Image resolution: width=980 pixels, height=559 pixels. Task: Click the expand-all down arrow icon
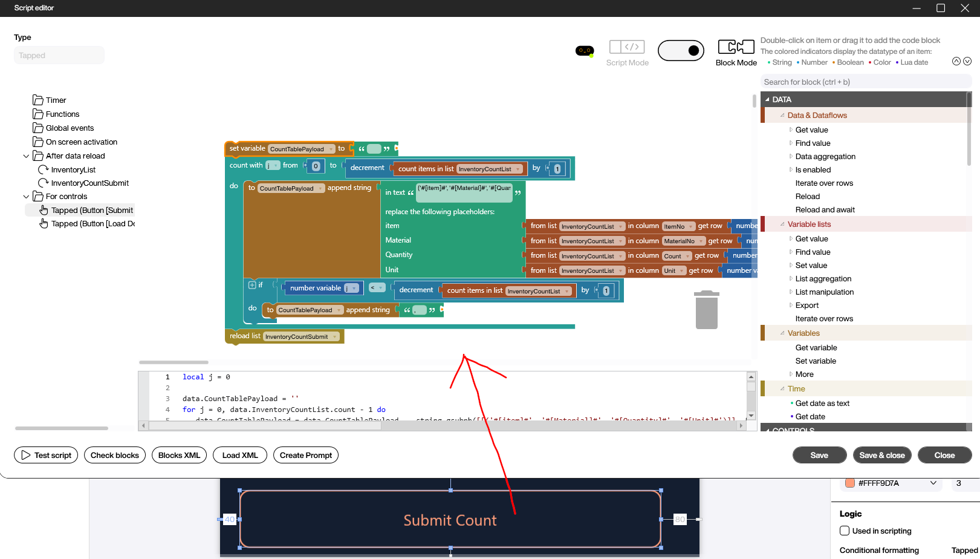point(967,61)
